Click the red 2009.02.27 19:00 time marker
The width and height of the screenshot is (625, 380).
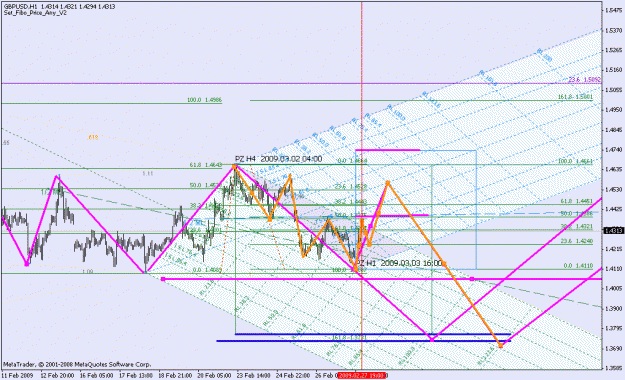pos(362,375)
